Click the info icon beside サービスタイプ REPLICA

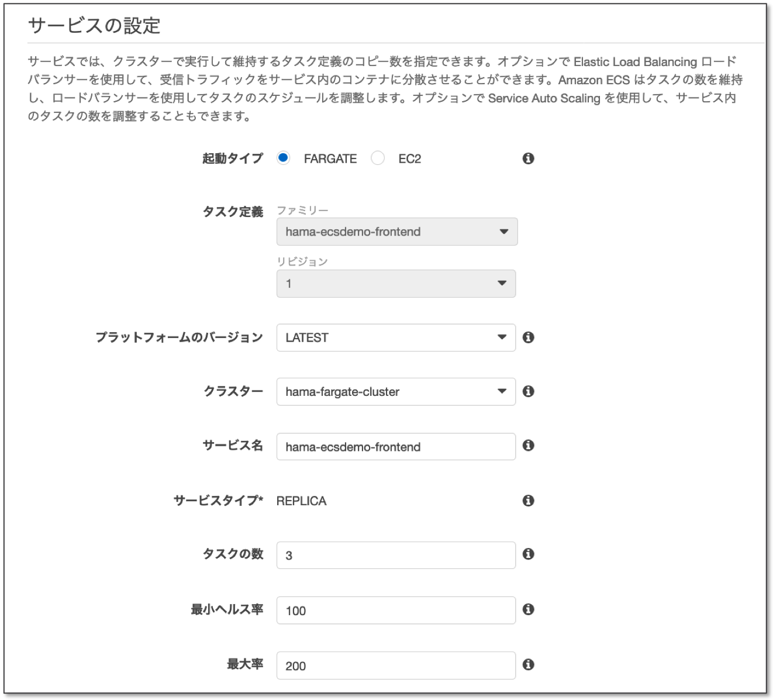pyautogui.click(x=528, y=501)
